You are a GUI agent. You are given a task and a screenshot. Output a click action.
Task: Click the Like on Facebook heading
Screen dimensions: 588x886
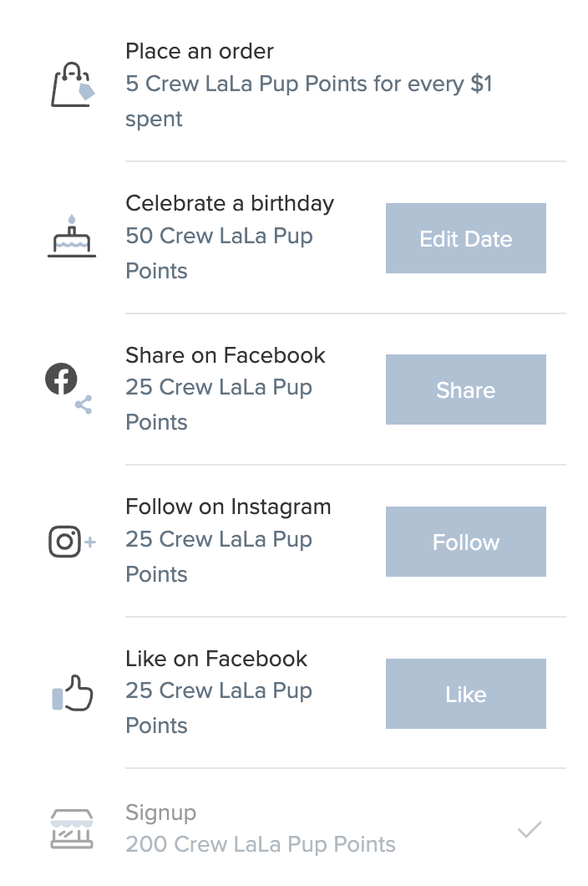coord(216,659)
